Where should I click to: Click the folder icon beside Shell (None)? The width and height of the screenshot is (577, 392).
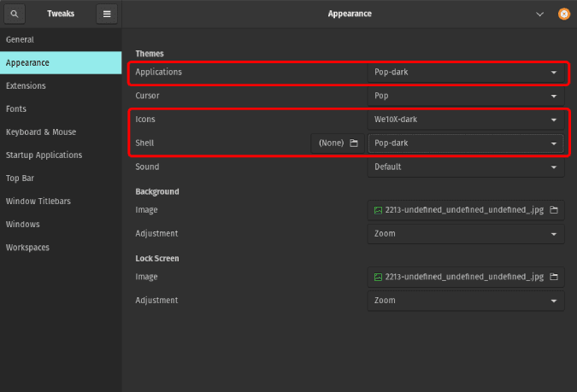pyautogui.click(x=354, y=143)
